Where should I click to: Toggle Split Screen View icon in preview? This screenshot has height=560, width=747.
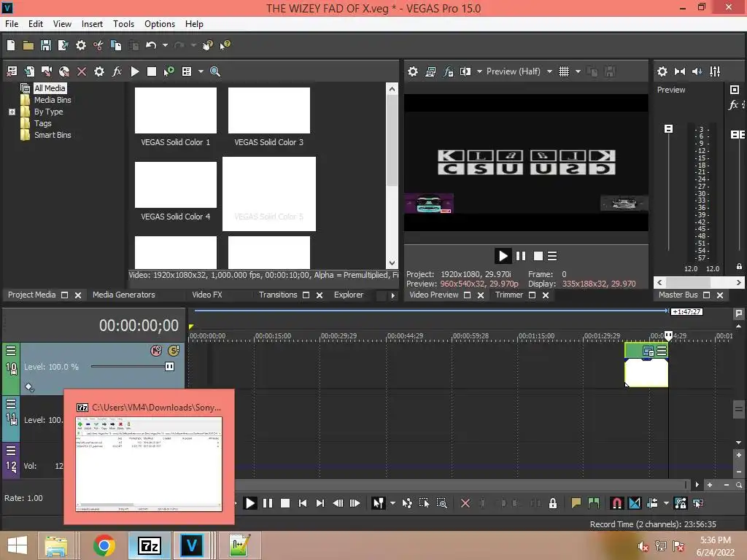[465, 71]
